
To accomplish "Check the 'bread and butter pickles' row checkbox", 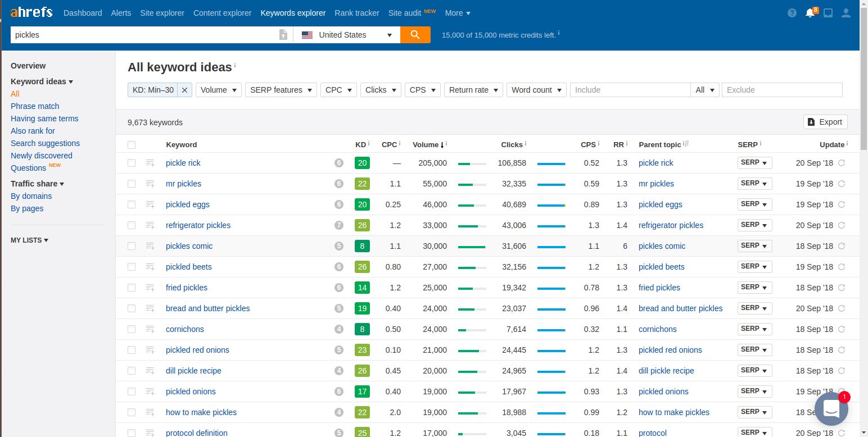I will pyautogui.click(x=132, y=308).
